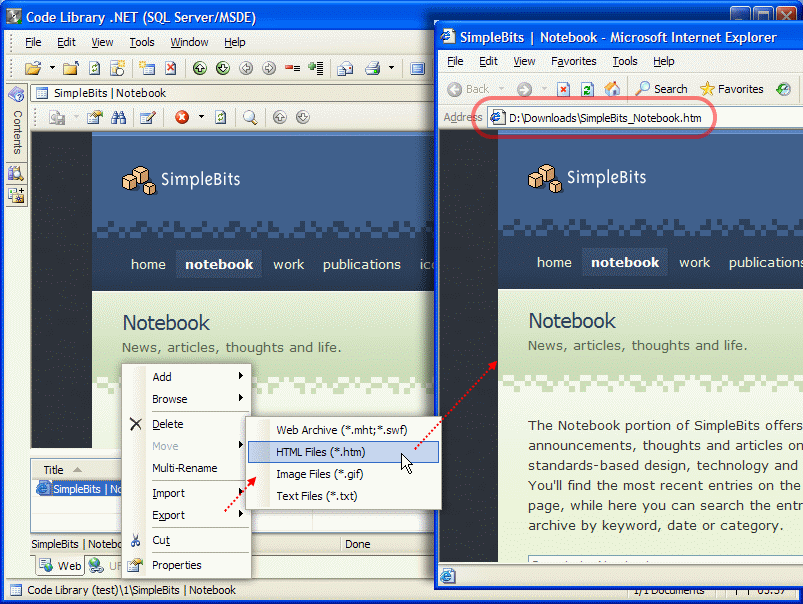This screenshot has height=604, width=803.
Task: Click the delete document red X icon
Action: (171, 68)
